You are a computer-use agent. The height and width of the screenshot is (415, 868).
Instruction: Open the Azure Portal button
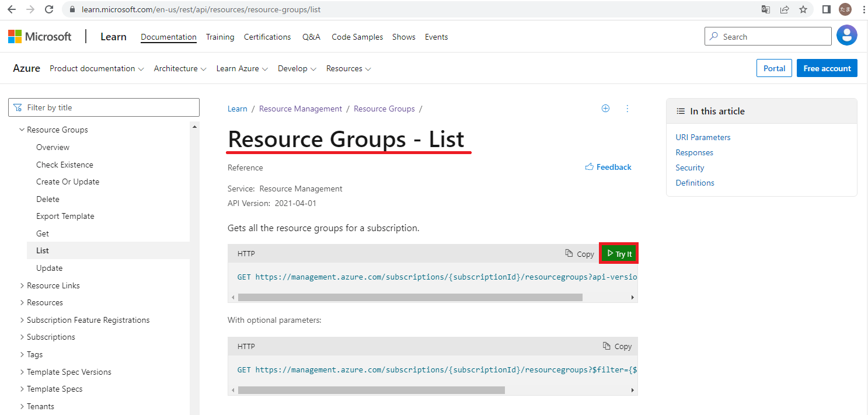coord(774,68)
